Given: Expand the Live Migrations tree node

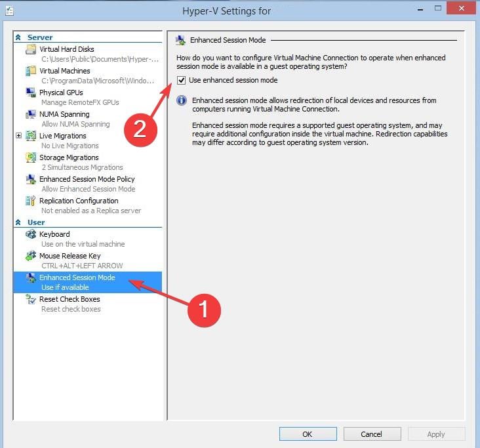Looking at the screenshot, I should tap(18, 135).
